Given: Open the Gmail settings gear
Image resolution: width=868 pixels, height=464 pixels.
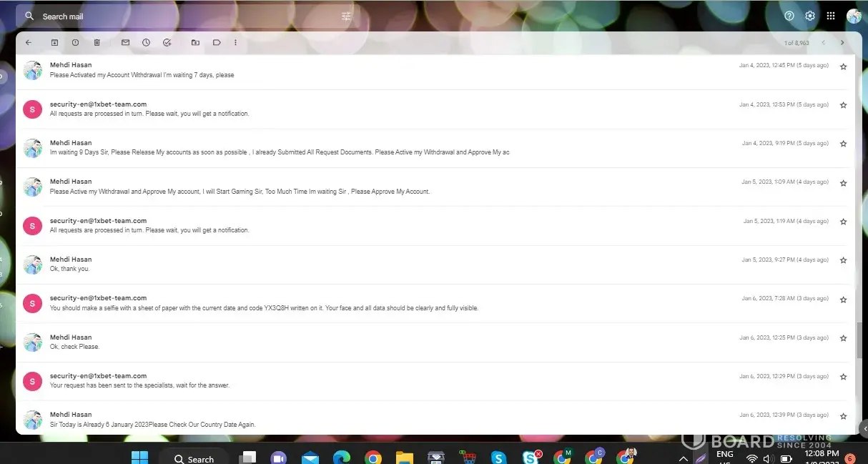Looking at the screenshot, I should [x=809, y=16].
